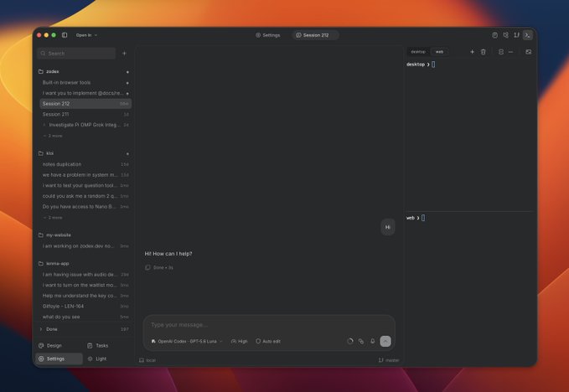569x392 pixels.
Task: Open "Gilfoyle - LEN-164" session
Action: tap(85, 306)
